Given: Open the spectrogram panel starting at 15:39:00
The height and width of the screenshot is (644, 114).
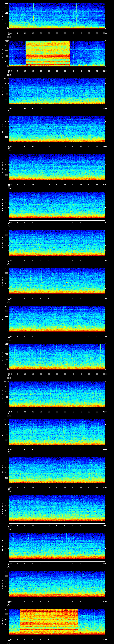Looking at the screenshot, I should pyautogui.click(x=57, y=394).
